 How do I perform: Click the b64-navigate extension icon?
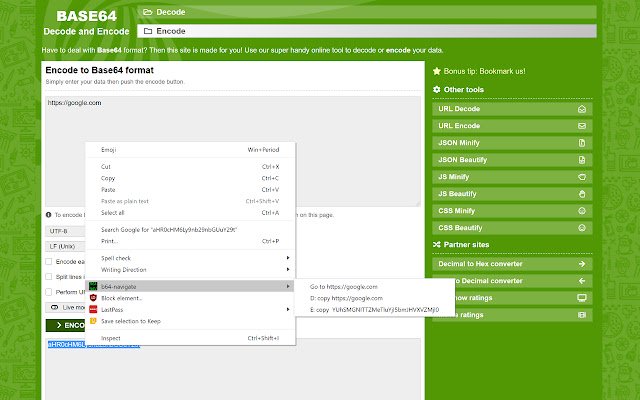tap(93, 286)
